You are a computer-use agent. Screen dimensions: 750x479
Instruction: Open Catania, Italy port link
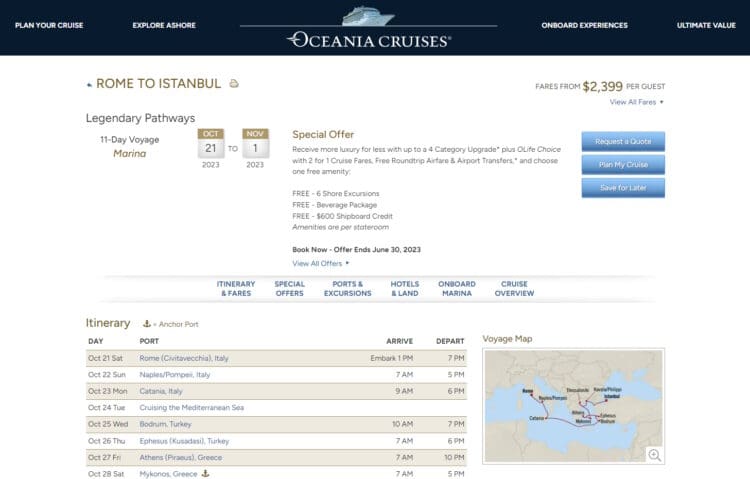point(161,391)
